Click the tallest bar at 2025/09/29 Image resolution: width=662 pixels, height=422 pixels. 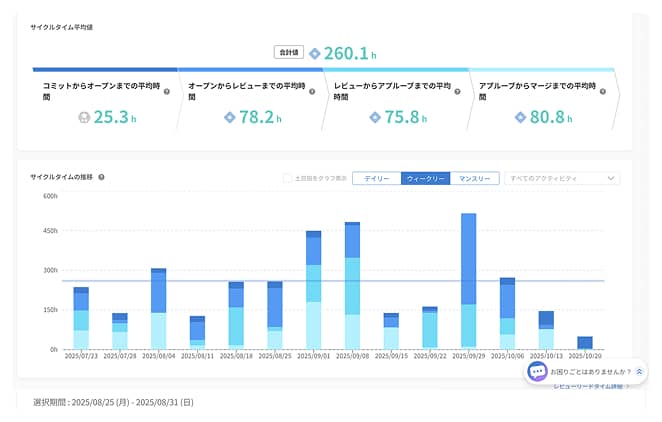coord(469,281)
